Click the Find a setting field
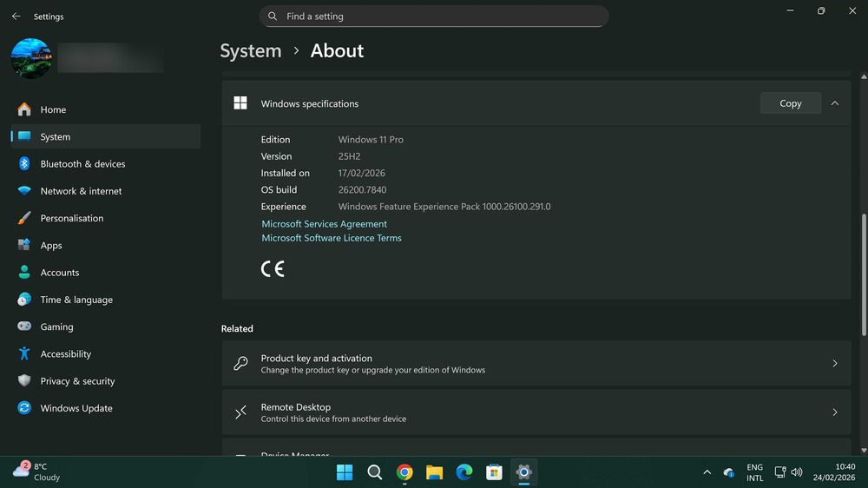 [x=434, y=16]
